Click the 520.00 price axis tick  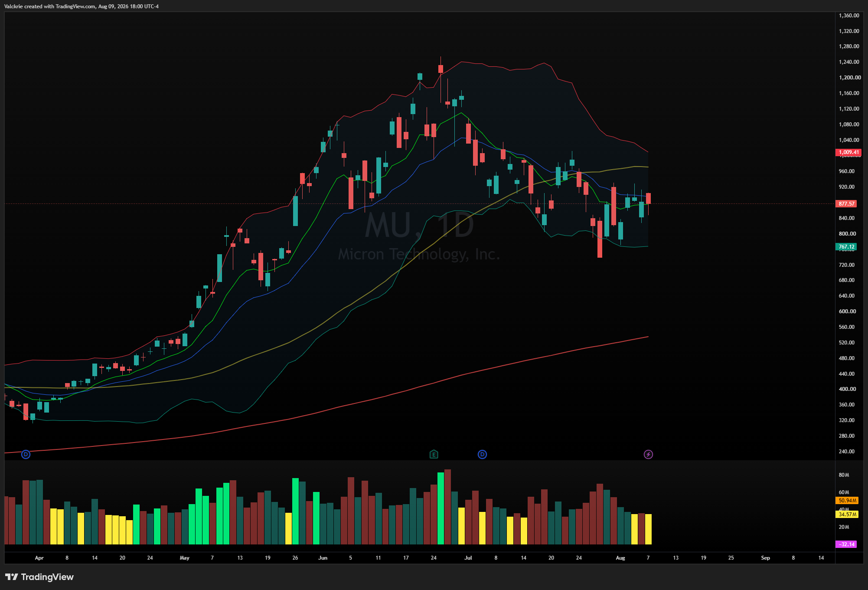(x=847, y=343)
